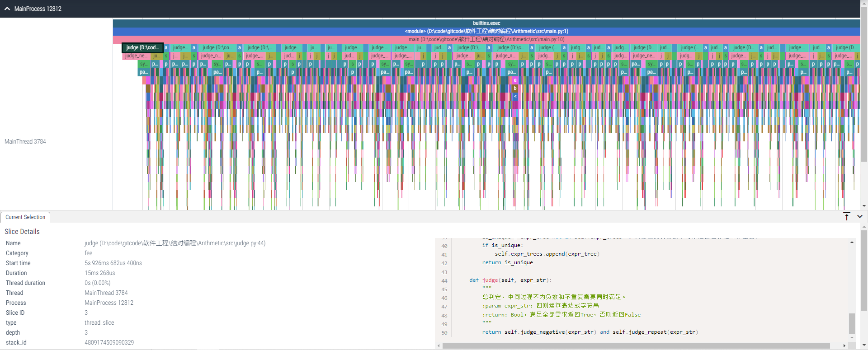
Task: Click the MainProcess 12812 group title
Action: coord(38,9)
